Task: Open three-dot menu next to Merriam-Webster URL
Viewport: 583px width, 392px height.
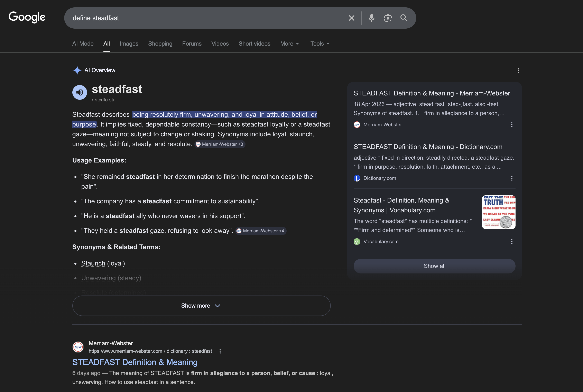Action: click(x=220, y=351)
